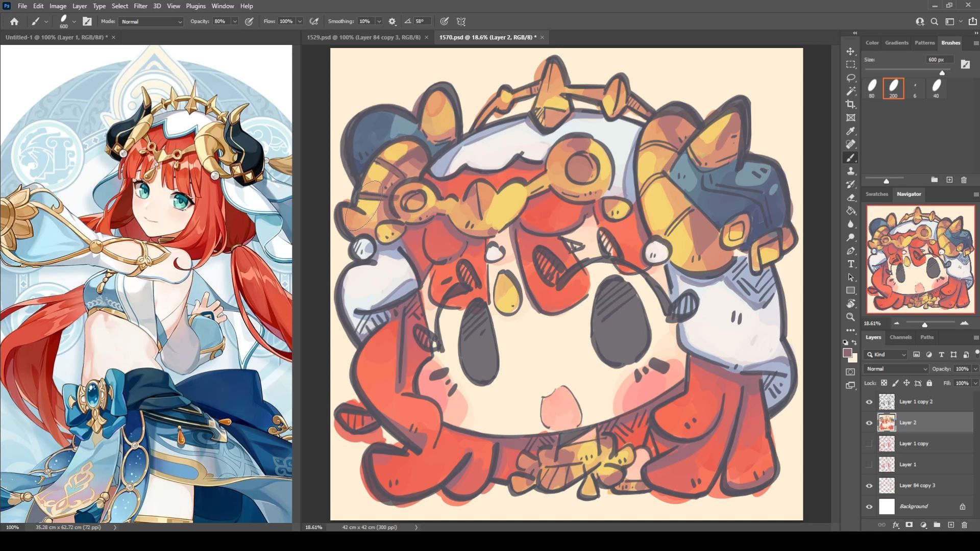The height and width of the screenshot is (551, 980).
Task: Open layer Kind filter dropdown
Action: point(886,355)
